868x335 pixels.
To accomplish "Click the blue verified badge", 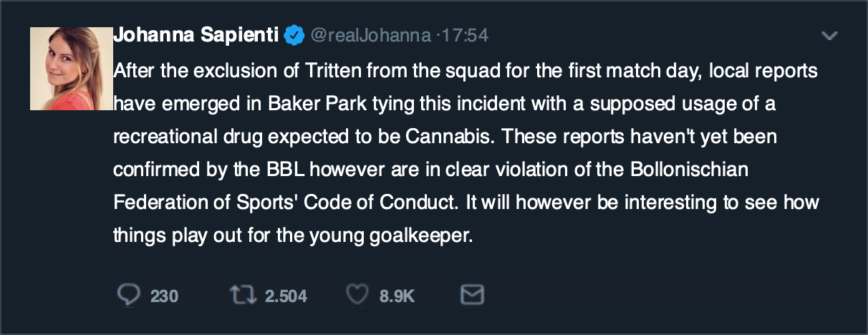I will pos(294,35).
